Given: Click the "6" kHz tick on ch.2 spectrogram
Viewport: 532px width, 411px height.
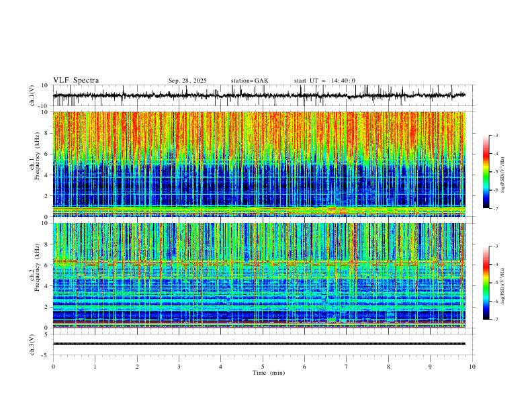Looking at the screenshot, I should coord(47,265).
